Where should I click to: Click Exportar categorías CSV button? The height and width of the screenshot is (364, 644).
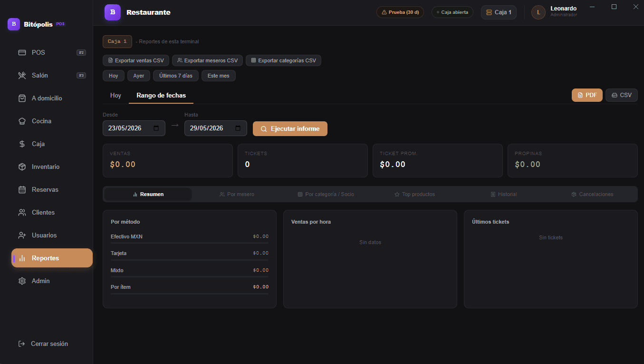283,60
